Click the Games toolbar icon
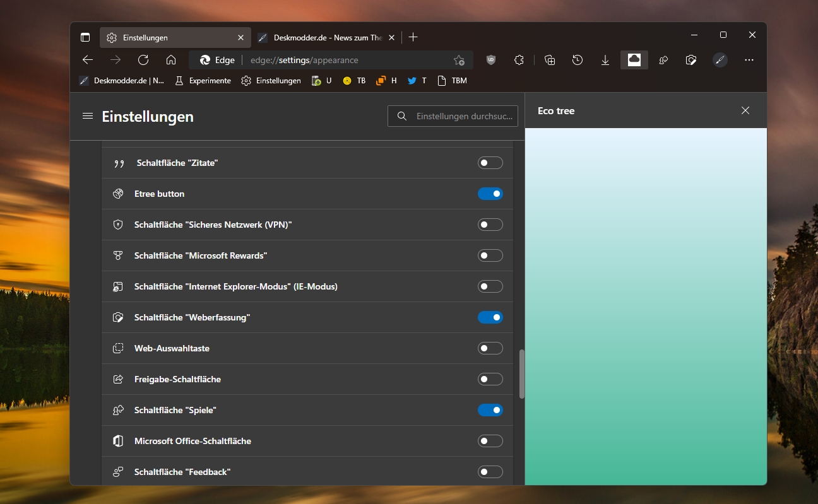Screen dimensions: 818x504 663,60
